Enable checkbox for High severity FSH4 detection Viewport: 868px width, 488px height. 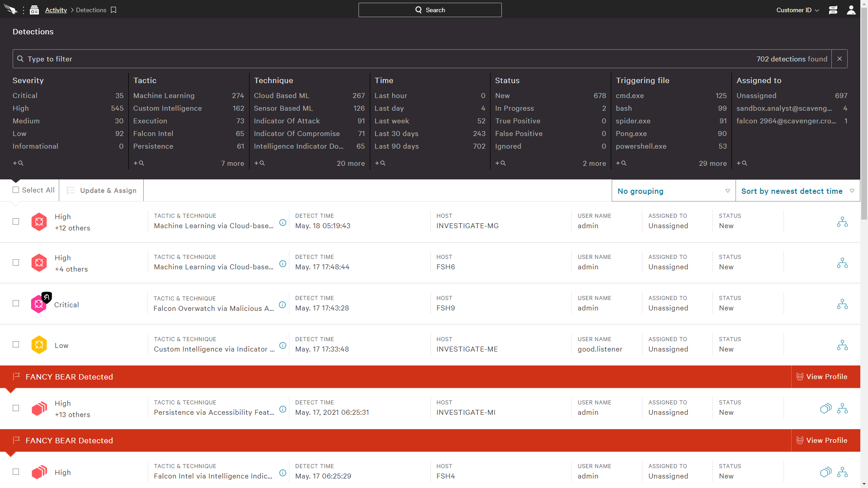[x=15, y=472]
